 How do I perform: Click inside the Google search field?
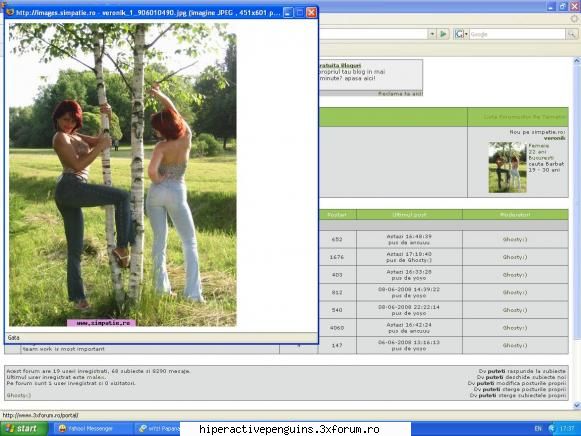pos(517,34)
